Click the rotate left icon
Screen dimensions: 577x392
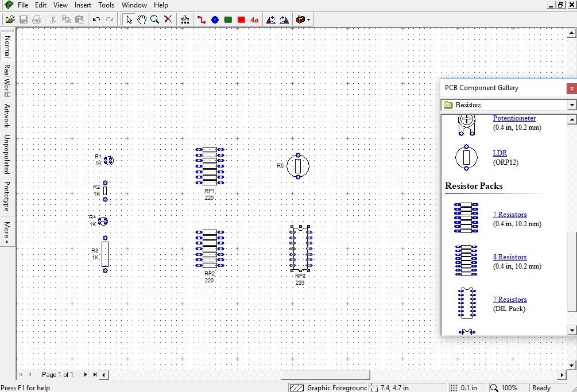pos(271,20)
